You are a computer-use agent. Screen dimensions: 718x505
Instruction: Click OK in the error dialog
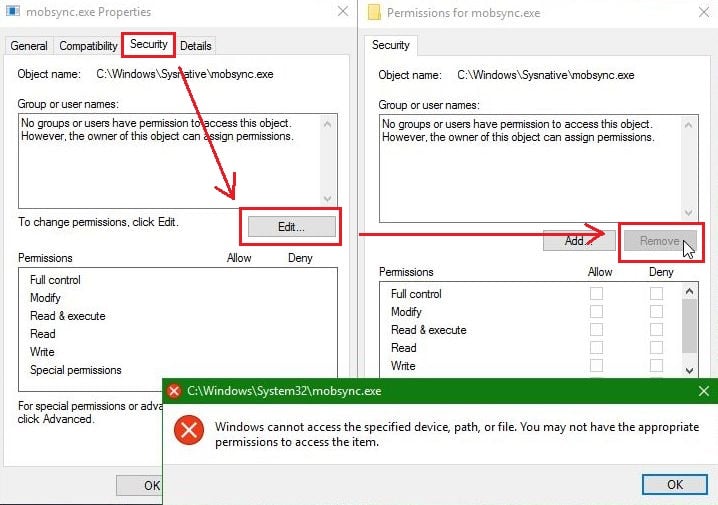click(x=674, y=484)
